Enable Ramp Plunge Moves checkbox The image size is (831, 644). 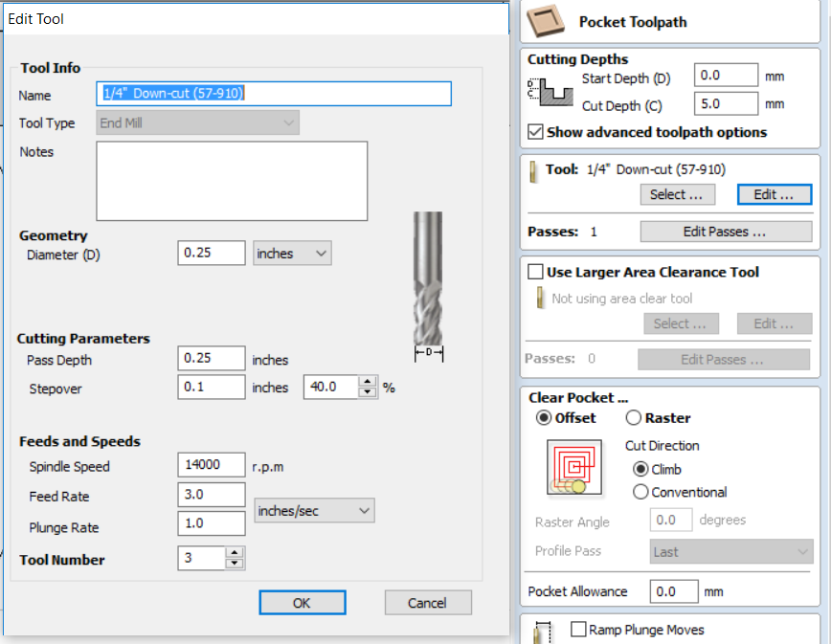click(578, 630)
